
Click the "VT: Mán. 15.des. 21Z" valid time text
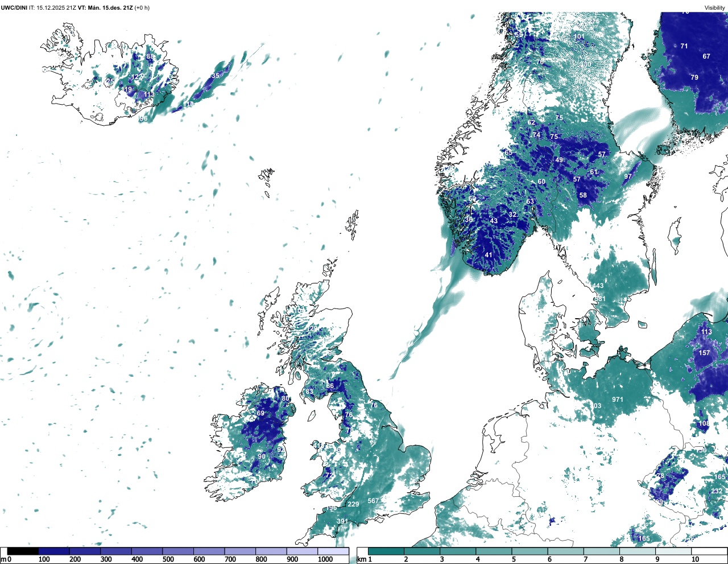click(105, 8)
